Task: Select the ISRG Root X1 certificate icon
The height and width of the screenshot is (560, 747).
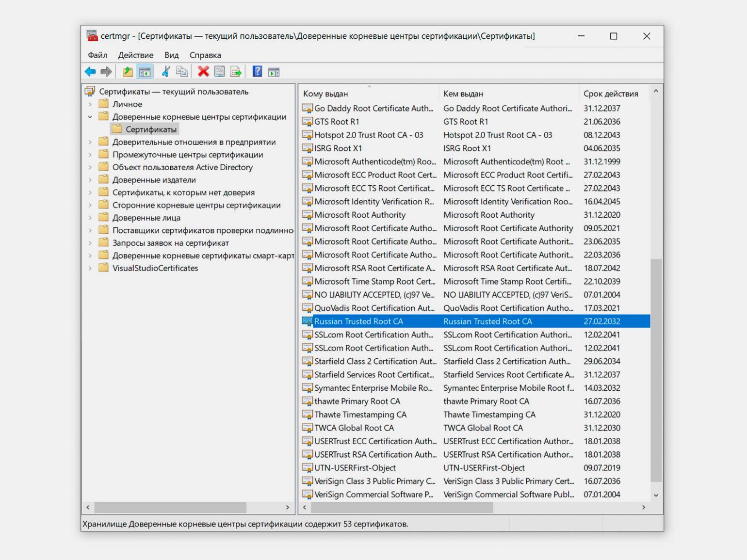Action: pos(308,148)
